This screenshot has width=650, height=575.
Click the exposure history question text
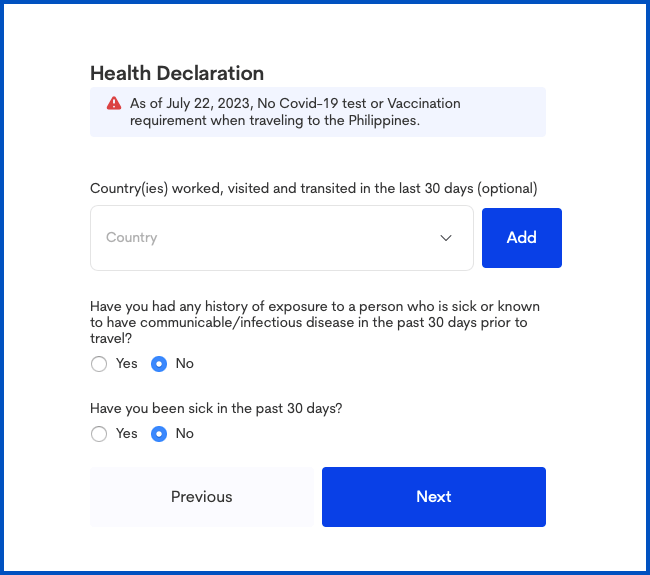tap(315, 322)
